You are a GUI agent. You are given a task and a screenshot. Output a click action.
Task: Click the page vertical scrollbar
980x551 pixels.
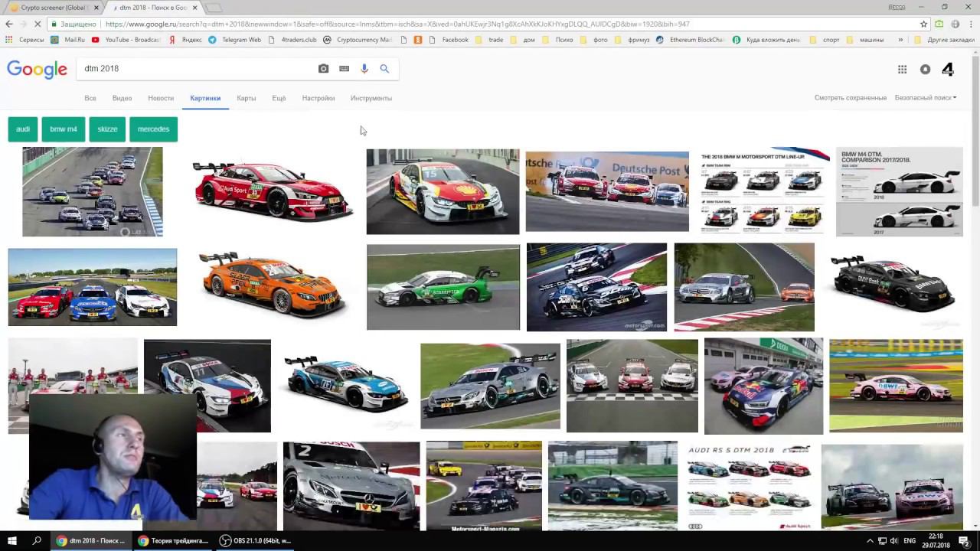pos(975,130)
